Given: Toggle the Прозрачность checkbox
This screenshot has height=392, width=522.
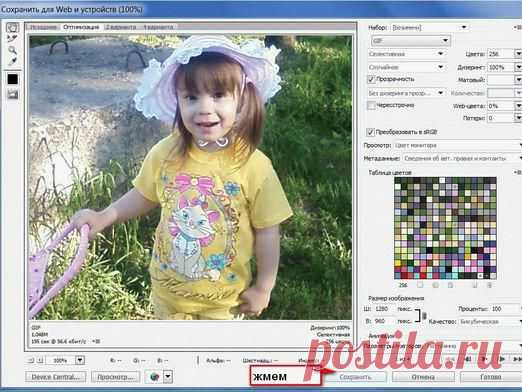Looking at the screenshot, I should pos(371,79).
